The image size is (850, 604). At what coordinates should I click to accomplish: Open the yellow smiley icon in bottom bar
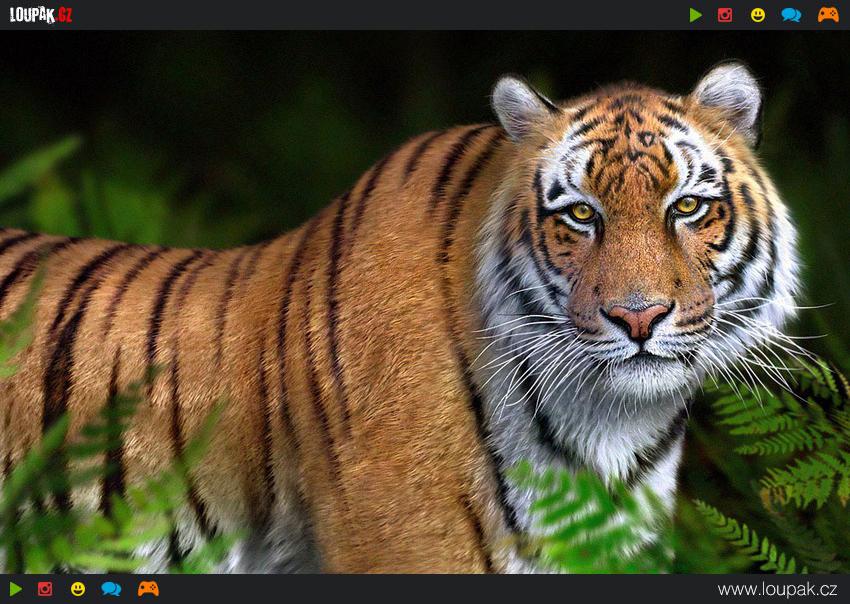tap(78, 589)
